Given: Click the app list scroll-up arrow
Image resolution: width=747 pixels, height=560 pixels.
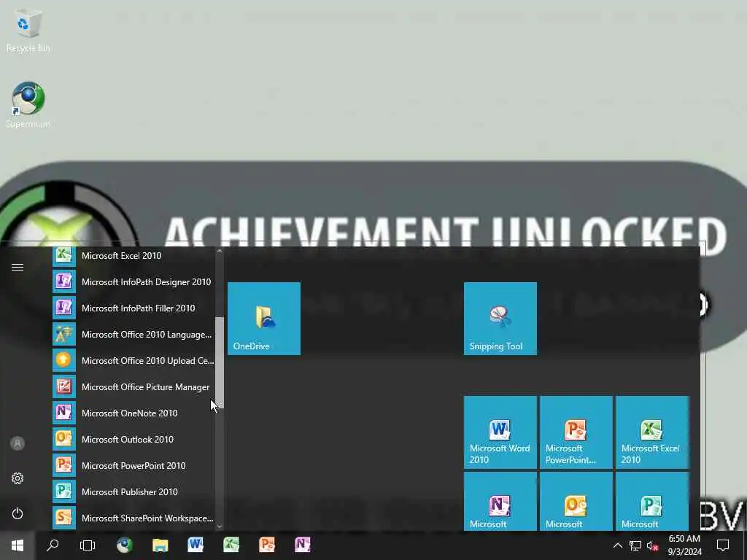Looking at the screenshot, I should (x=220, y=252).
